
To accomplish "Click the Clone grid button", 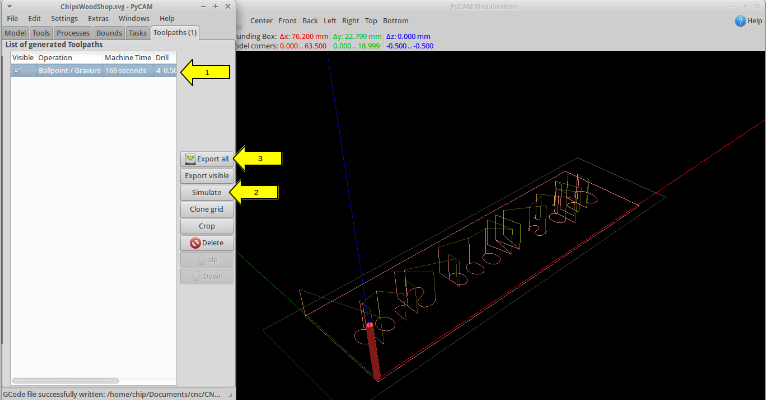I will pos(207,209).
